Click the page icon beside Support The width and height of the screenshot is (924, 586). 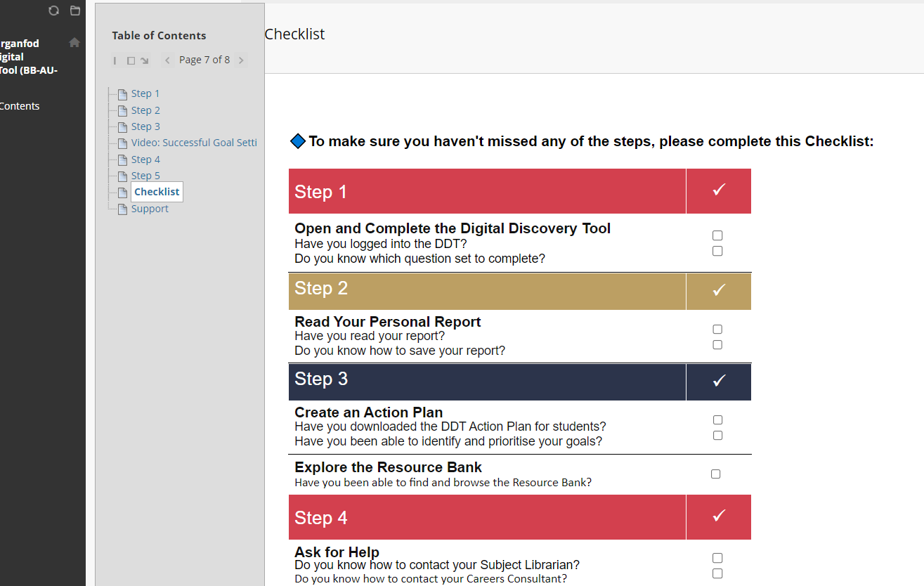click(122, 209)
